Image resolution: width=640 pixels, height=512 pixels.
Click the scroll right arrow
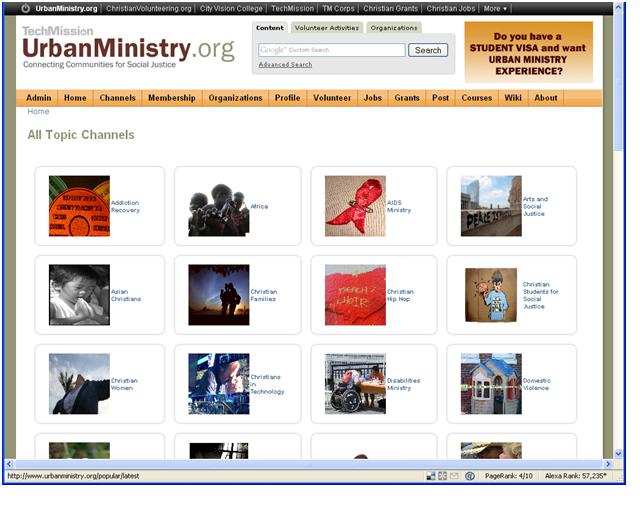pos(608,464)
